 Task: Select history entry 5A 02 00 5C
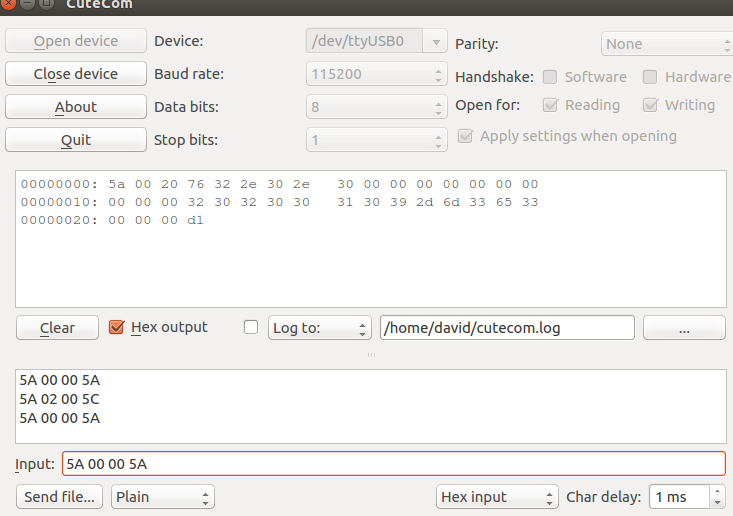coord(59,399)
